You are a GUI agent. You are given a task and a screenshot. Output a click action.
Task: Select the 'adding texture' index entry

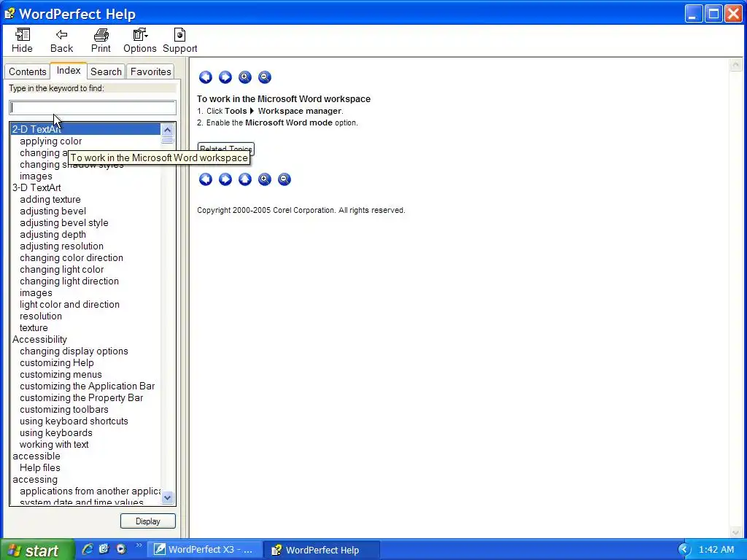point(50,200)
